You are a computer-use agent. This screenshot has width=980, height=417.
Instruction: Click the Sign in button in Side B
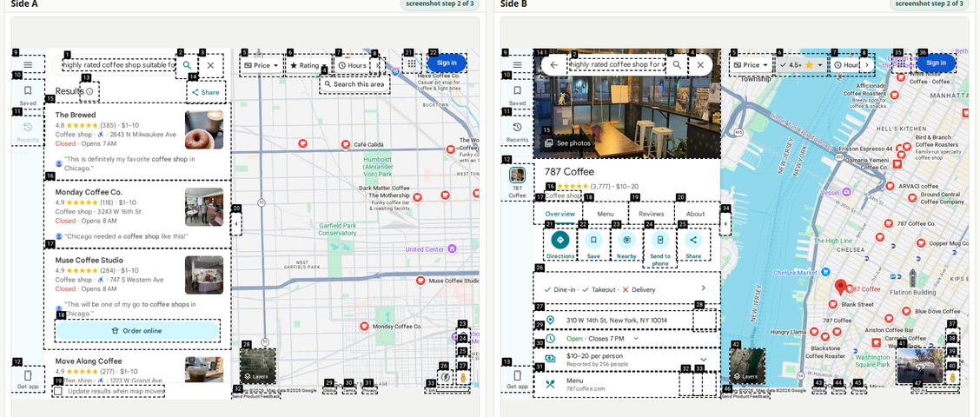pos(937,63)
